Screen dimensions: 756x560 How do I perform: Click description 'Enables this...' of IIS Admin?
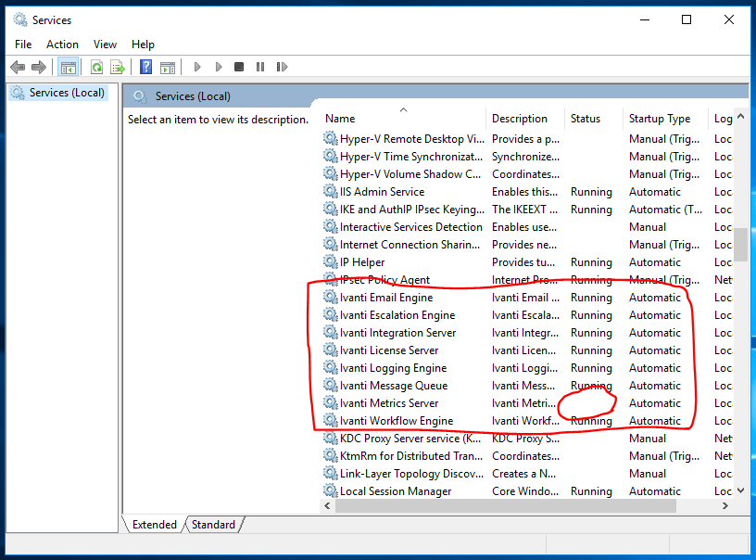tap(524, 192)
